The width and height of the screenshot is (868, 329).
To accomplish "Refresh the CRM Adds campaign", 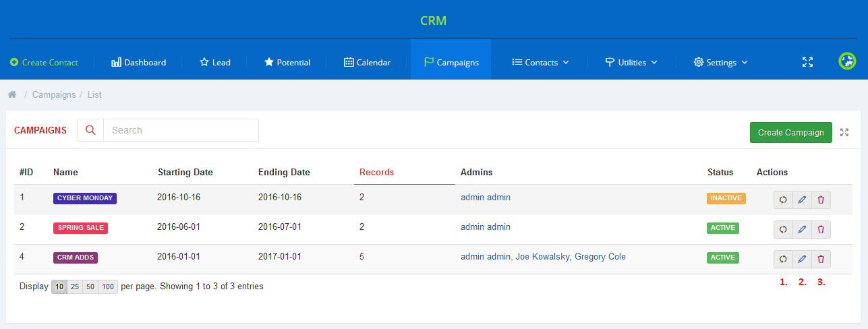I will tap(783, 259).
